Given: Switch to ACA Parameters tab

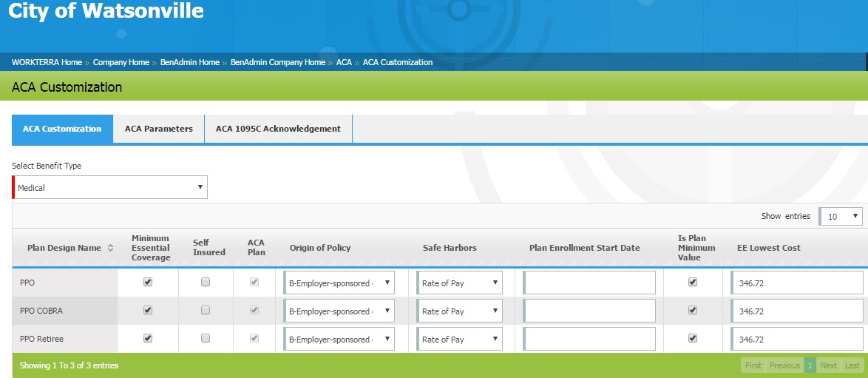Looking at the screenshot, I should (x=158, y=129).
